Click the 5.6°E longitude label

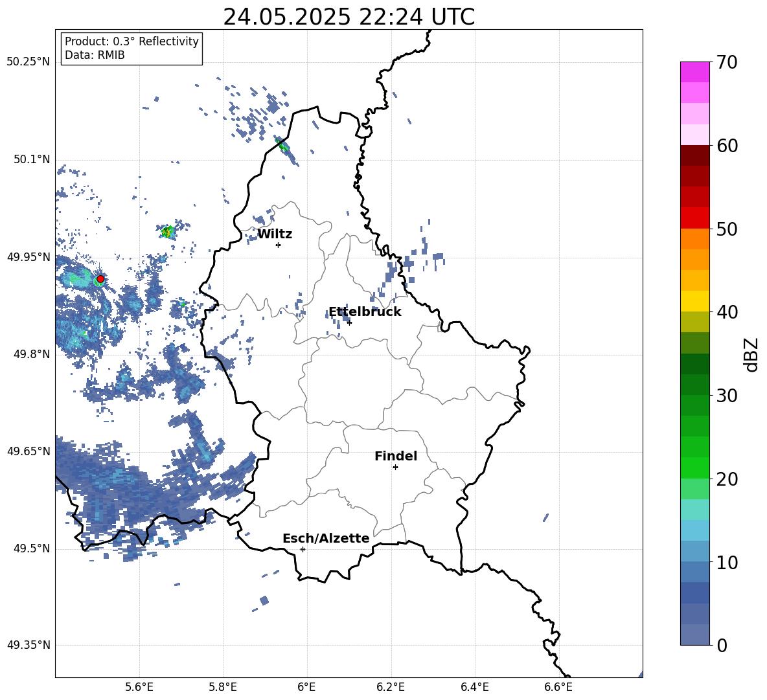click(x=139, y=688)
